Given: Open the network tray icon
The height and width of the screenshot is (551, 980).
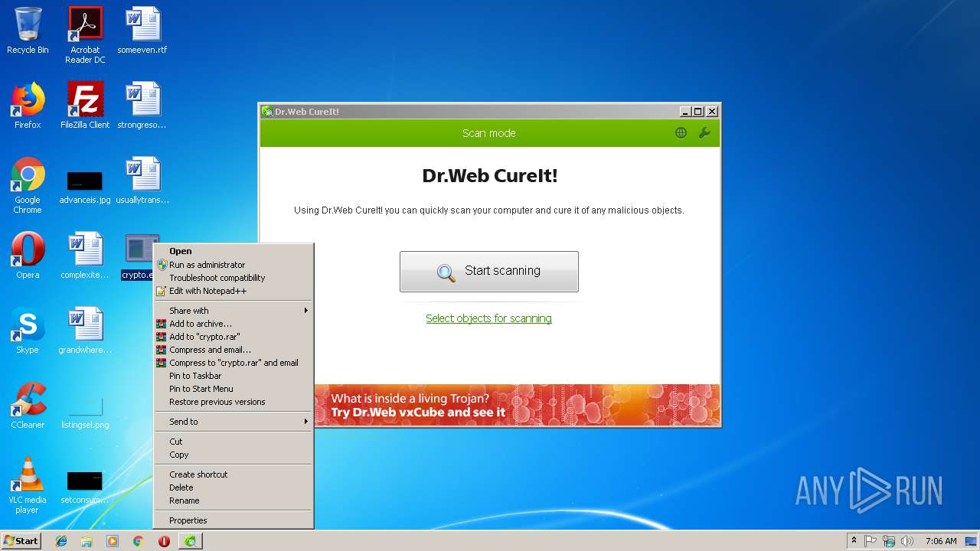Looking at the screenshot, I should click(x=889, y=541).
